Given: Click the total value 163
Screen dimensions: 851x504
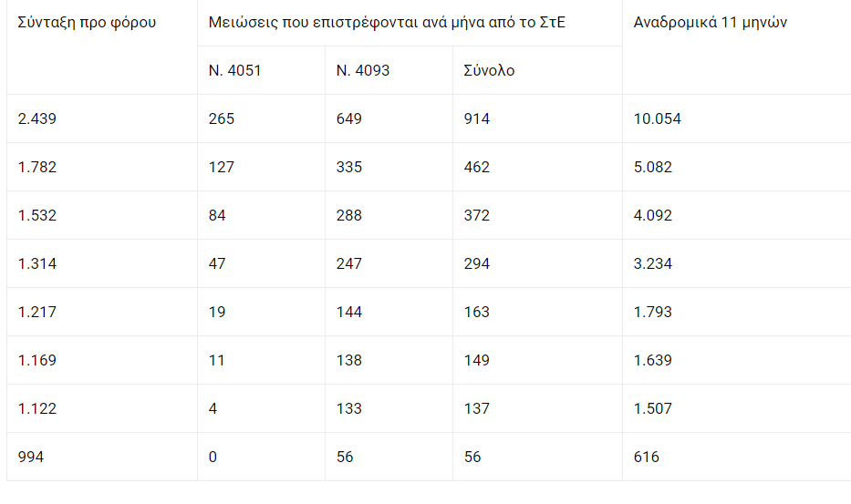Looking at the screenshot, I should [x=477, y=312].
